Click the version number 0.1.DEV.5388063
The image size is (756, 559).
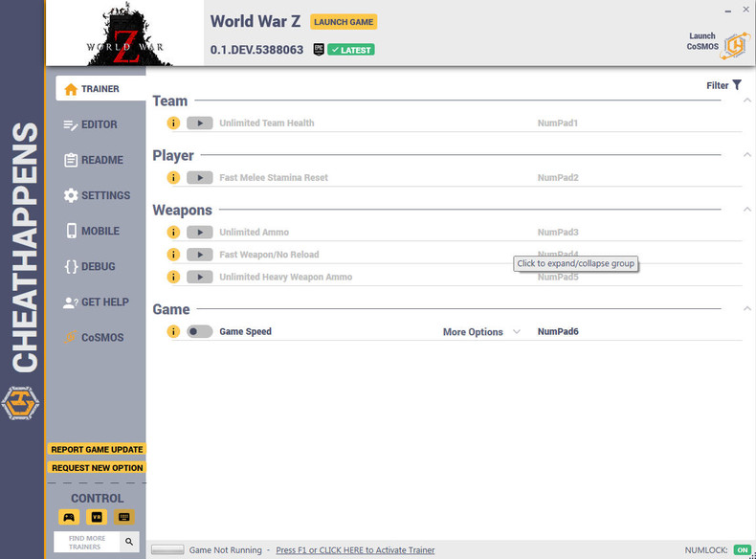(x=256, y=50)
